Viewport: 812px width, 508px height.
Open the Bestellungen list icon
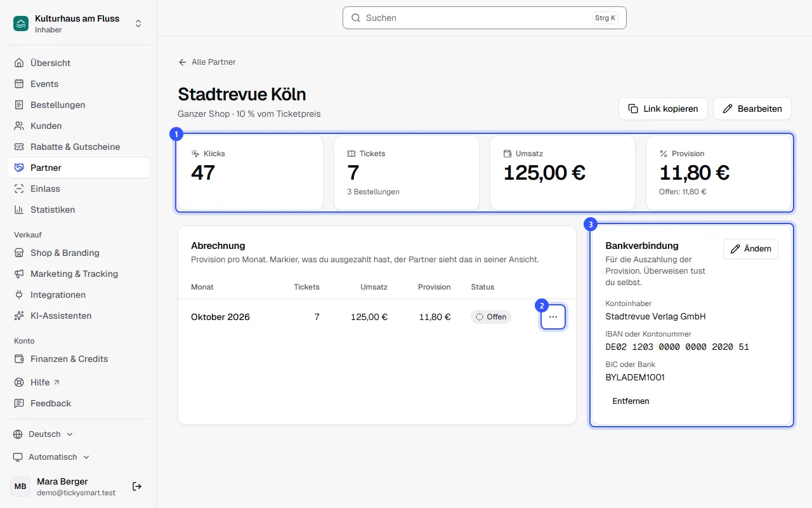coord(19,105)
